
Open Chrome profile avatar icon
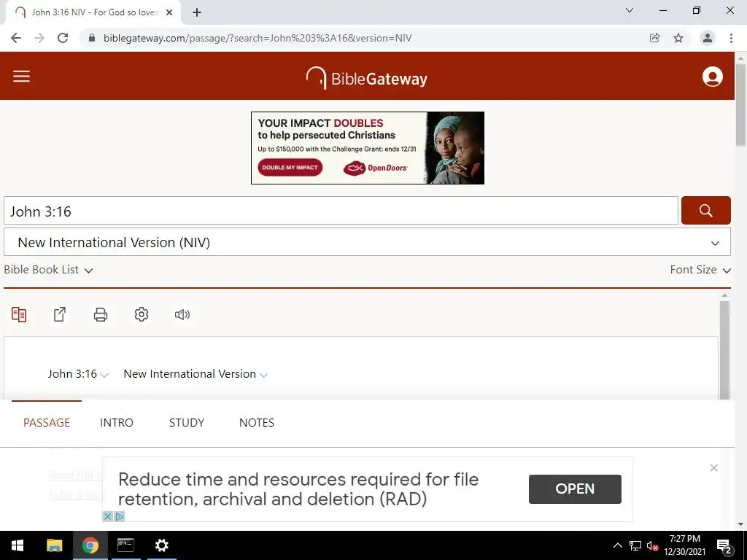point(708,38)
